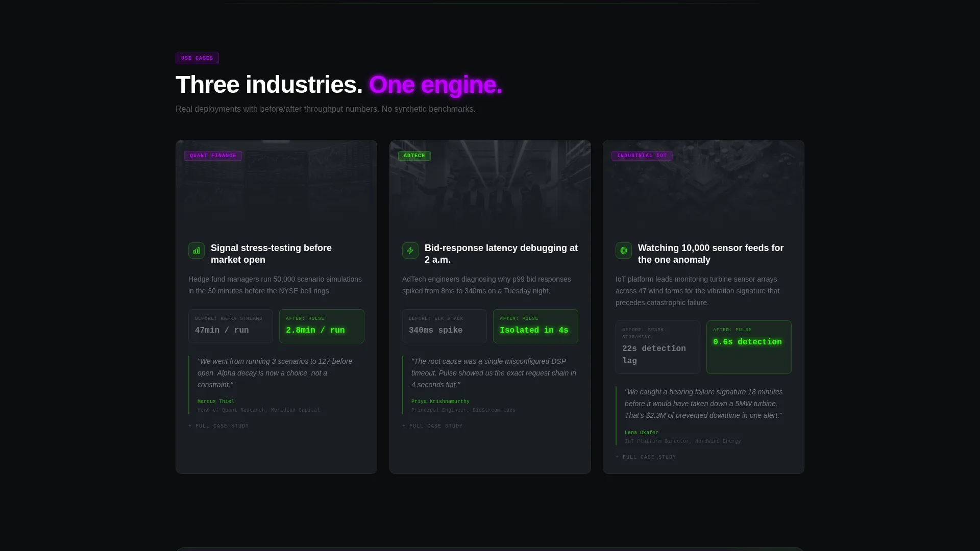
Task: Select the ADTECH tag
Action: (414, 156)
